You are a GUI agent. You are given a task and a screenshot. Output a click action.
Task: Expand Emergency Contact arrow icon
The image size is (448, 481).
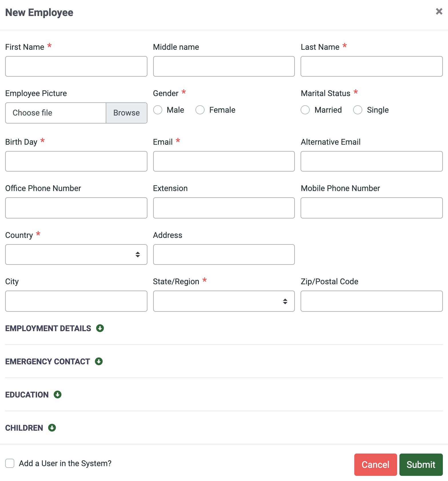[x=99, y=361]
